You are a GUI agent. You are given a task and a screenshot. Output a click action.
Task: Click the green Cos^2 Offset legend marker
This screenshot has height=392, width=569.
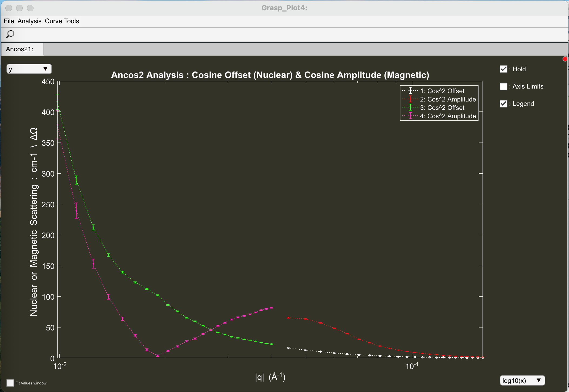[x=410, y=107]
